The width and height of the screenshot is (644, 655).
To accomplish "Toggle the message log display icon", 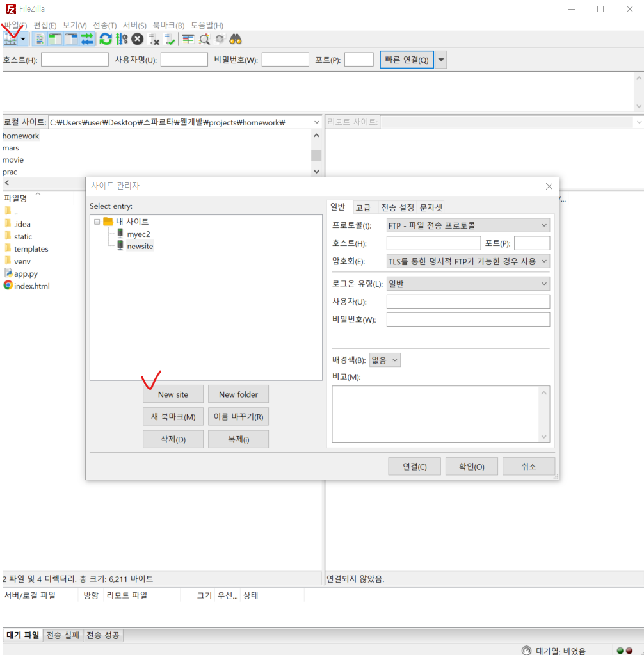I will tap(40, 39).
